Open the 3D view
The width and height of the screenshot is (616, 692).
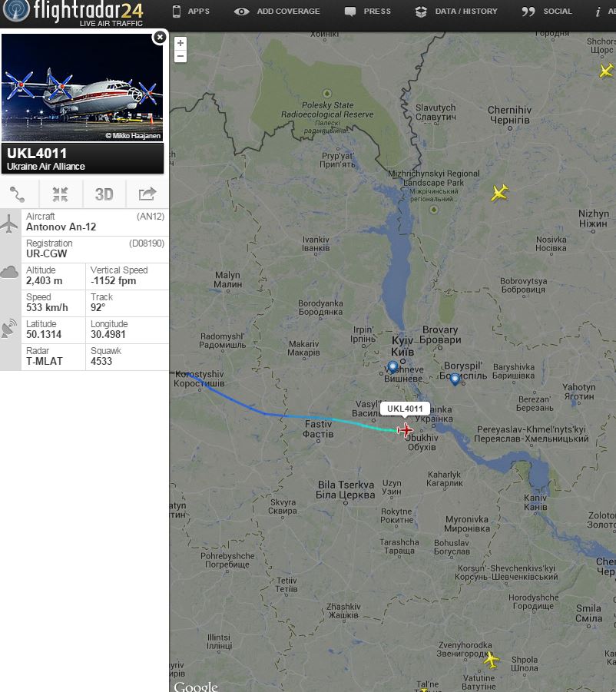pyautogui.click(x=104, y=194)
